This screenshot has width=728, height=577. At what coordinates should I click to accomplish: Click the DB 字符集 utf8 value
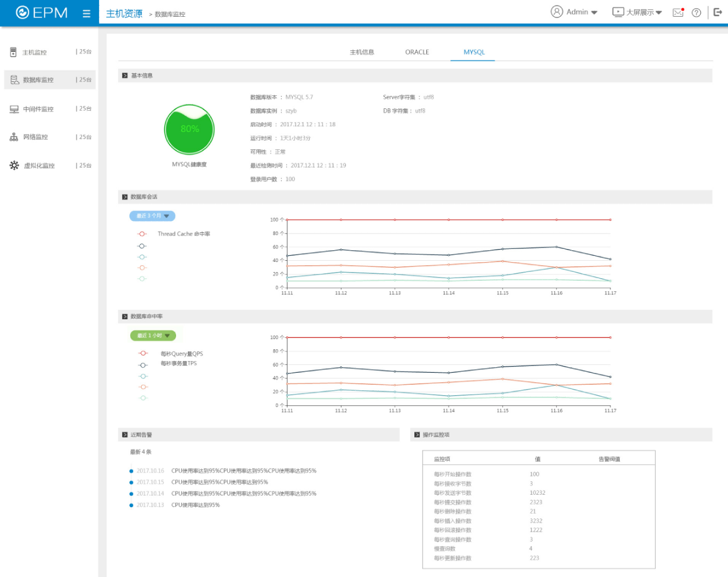pyautogui.click(x=420, y=111)
